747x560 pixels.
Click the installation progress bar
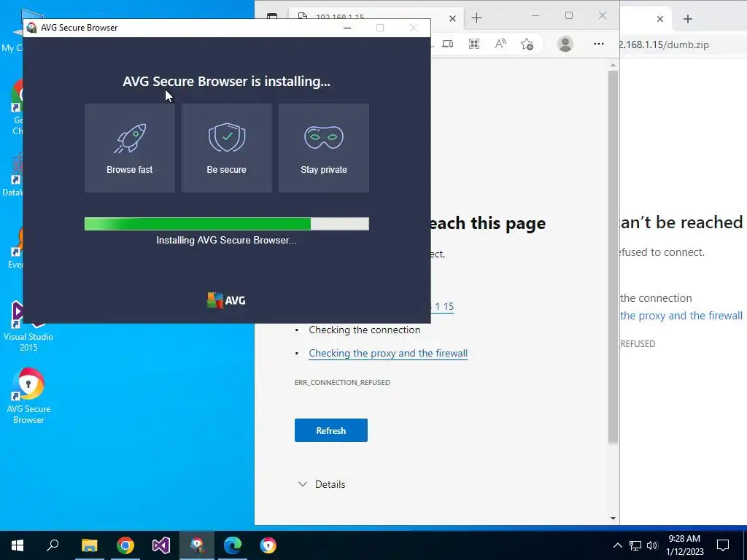227,224
